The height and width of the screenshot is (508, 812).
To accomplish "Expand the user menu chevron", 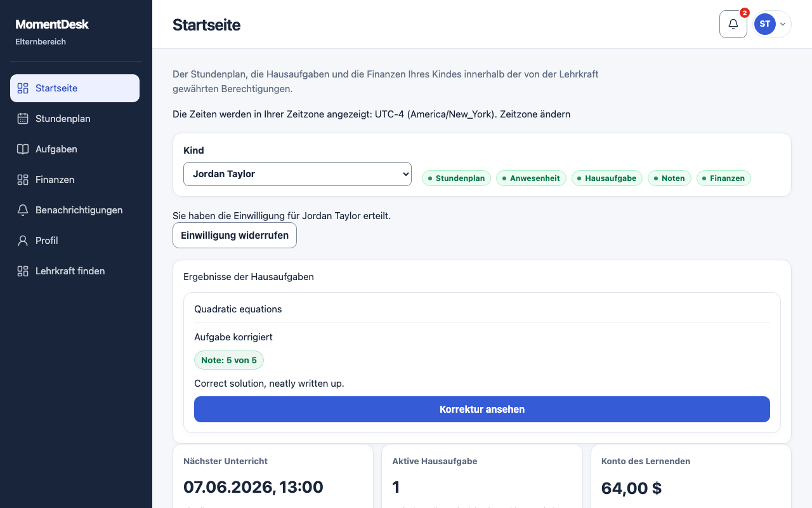I will pos(783,24).
